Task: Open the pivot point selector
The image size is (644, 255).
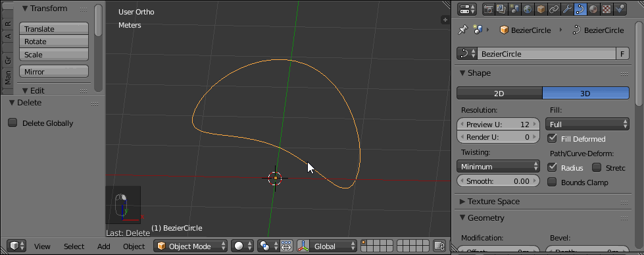Action: (268, 246)
